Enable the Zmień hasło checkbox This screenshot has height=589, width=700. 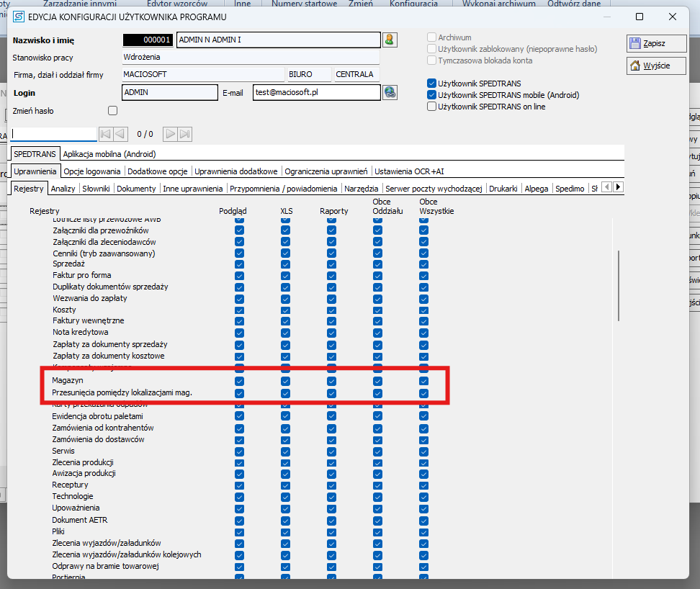coord(112,111)
